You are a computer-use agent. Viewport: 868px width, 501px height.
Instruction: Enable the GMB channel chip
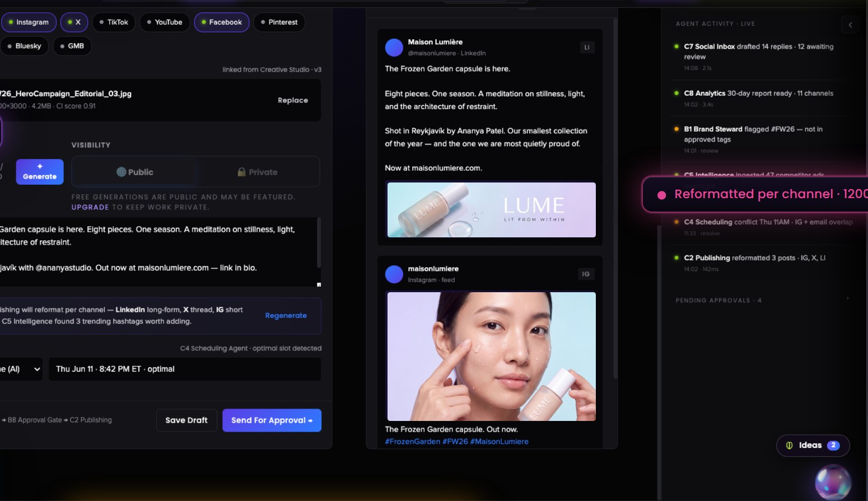pyautogui.click(x=72, y=46)
